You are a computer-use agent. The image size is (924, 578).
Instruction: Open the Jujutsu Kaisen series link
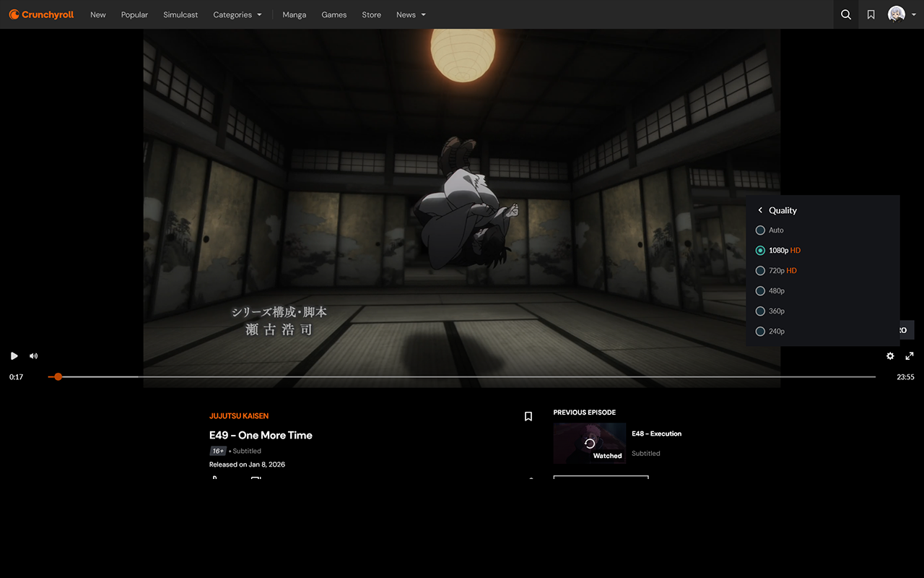[x=239, y=416]
